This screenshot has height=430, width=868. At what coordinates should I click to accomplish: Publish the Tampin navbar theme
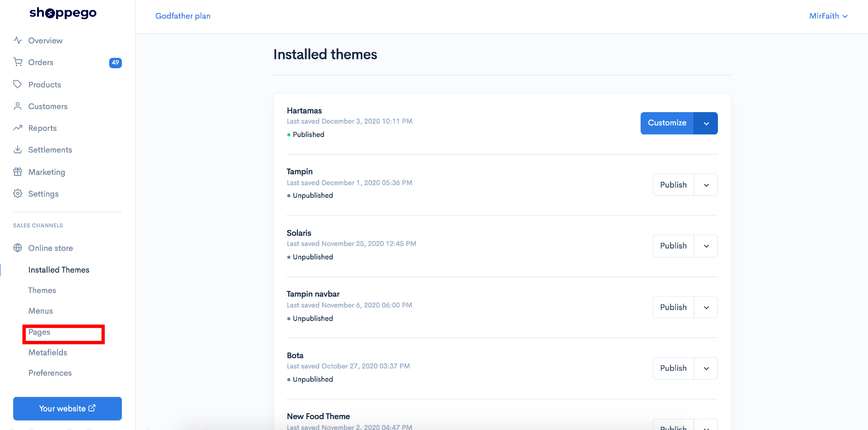pyautogui.click(x=673, y=307)
